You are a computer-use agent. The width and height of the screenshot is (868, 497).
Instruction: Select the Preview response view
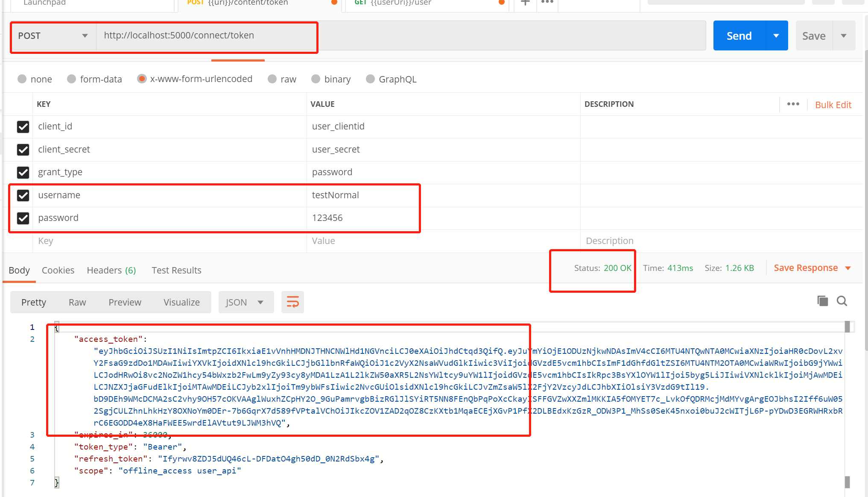coord(125,302)
